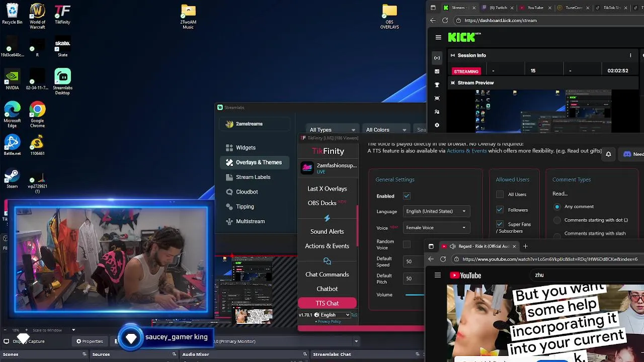Click the TTS Chat button
Image resolution: width=644 pixels, height=362 pixels.
pyautogui.click(x=327, y=303)
